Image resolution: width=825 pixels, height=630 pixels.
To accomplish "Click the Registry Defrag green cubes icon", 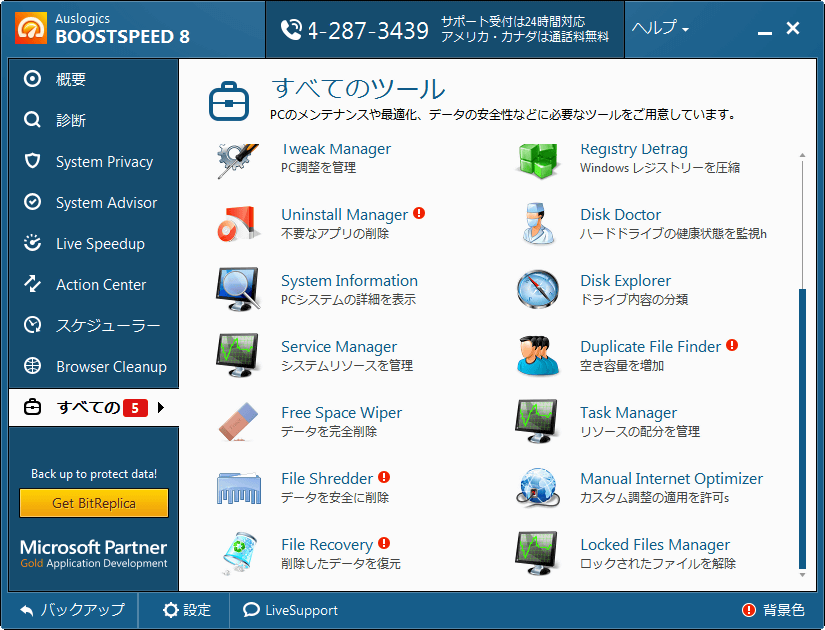I will tap(537, 161).
